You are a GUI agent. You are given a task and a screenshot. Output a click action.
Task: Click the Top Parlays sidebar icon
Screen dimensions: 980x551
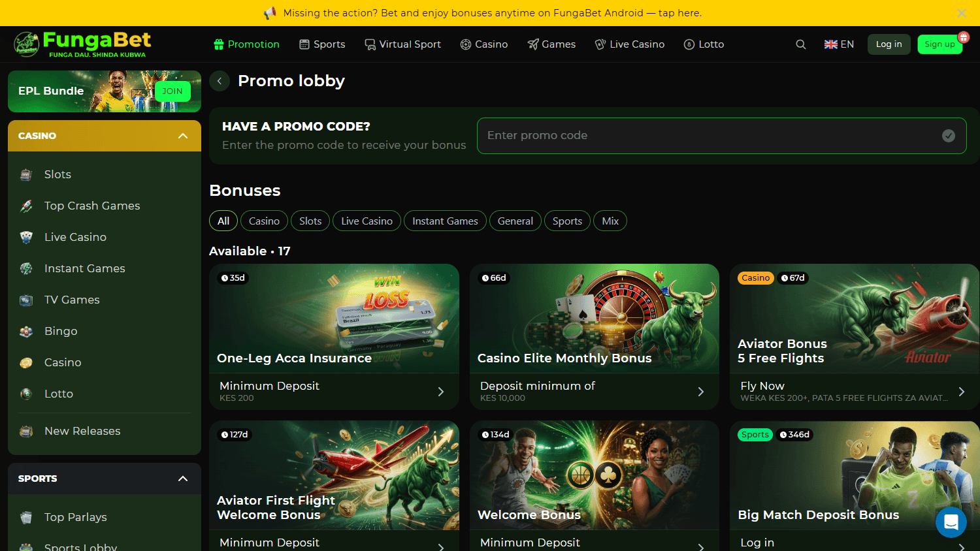click(26, 517)
